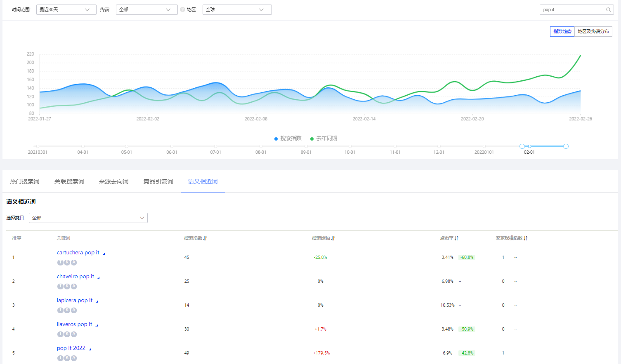Open the 时间范围 dropdown showing 最近30天
The width and height of the screenshot is (621, 364).
click(x=66, y=10)
